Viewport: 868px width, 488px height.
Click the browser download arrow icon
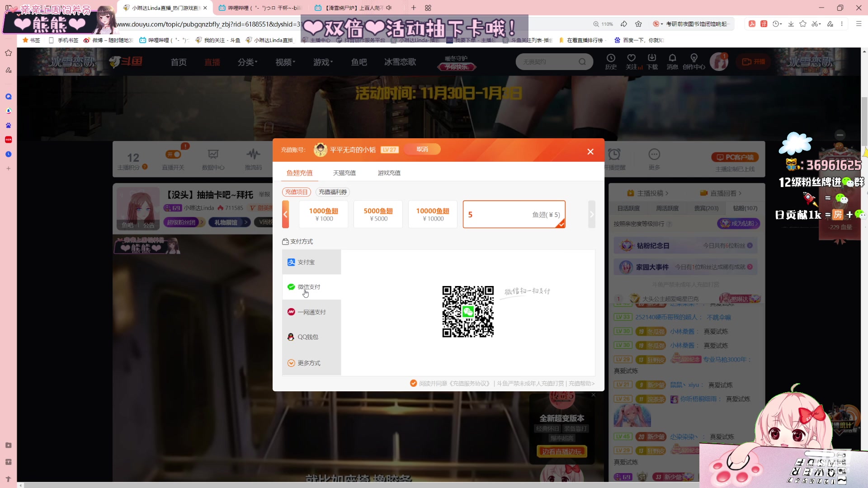791,24
